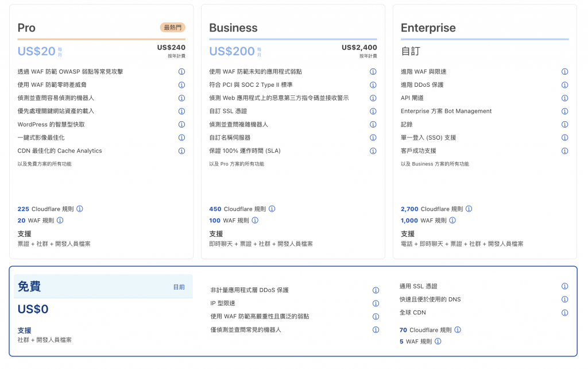View info icon beside 進階 DDoS 保護
Image resolution: width=588 pixels, height=369 pixels.
(565, 85)
